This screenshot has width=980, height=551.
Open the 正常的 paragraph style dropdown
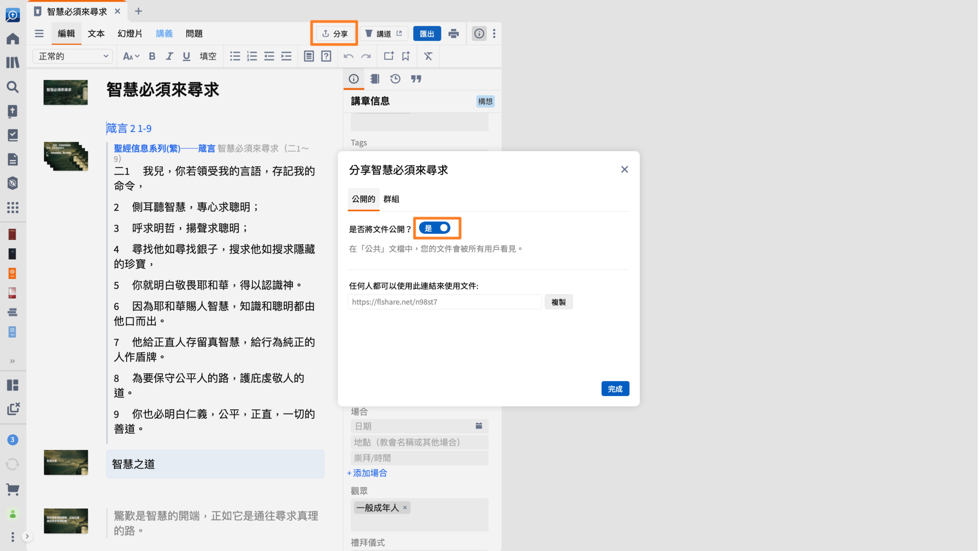tap(72, 56)
